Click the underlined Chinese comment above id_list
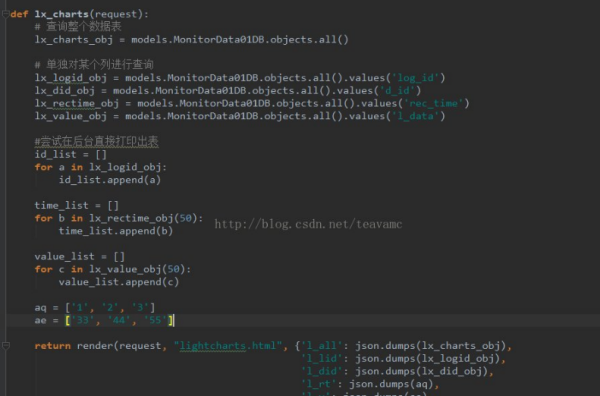Screen dimensions: 600x396 tap(96, 142)
